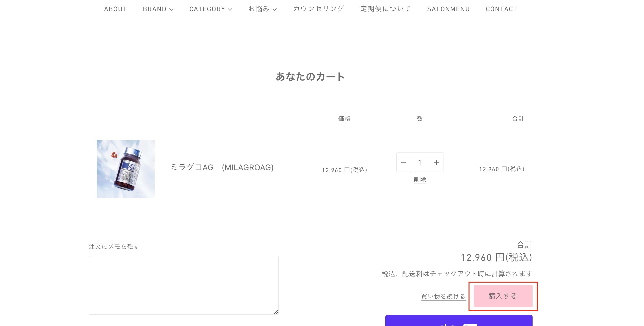Click the あなたのカート page heading
Viewport: 644px width, 326px height.
click(310, 77)
